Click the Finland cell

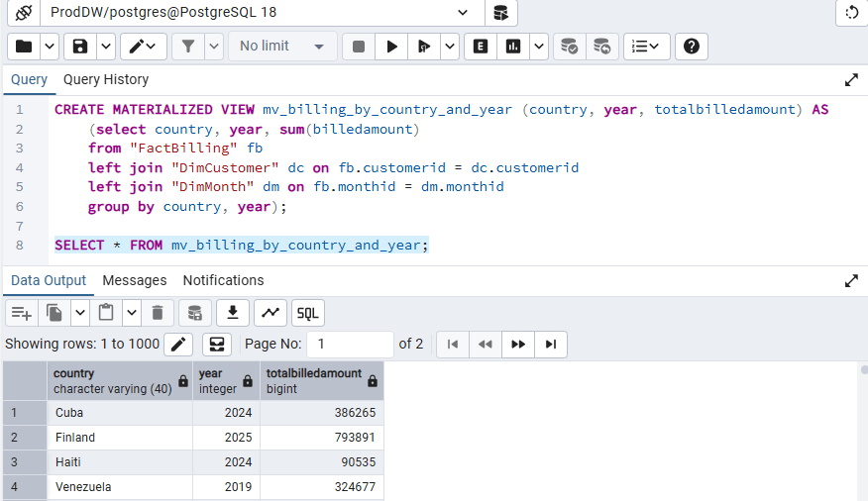[120, 438]
